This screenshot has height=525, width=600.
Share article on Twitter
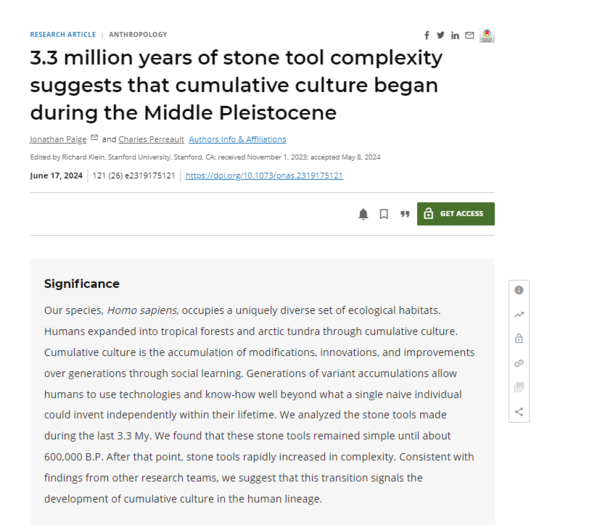441,35
